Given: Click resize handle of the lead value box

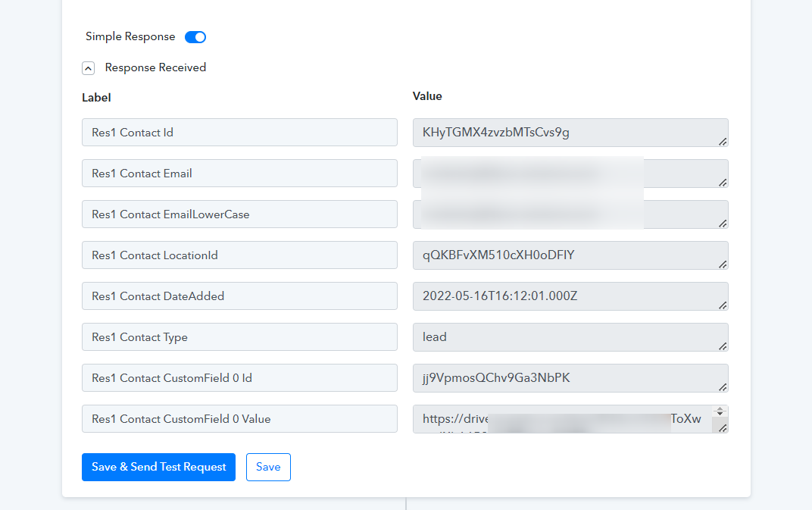Looking at the screenshot, I should tap(723, 346).
